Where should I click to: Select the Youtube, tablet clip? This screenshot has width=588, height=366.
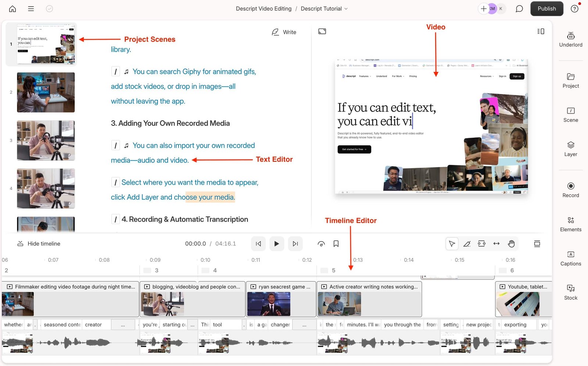point(523,299)
